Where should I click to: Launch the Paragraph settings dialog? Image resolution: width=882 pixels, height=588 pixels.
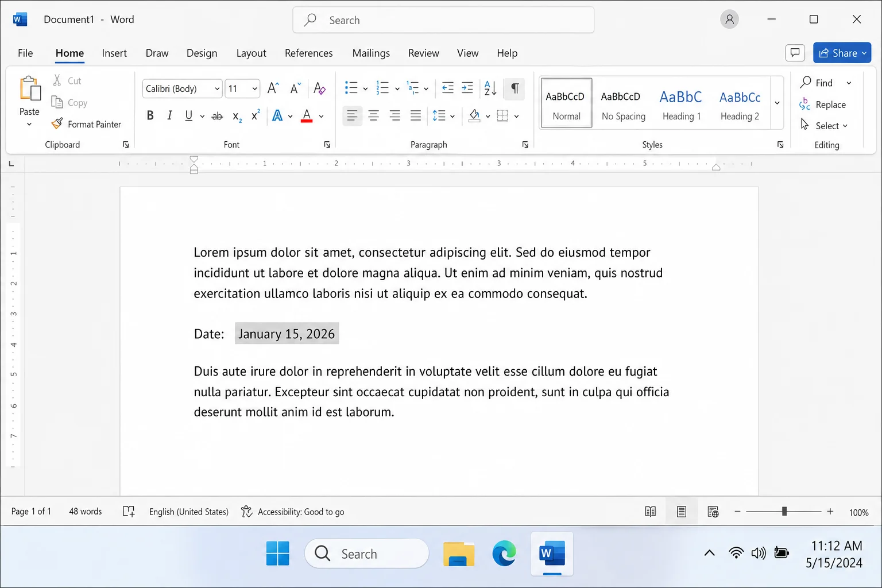click(525, 145)
